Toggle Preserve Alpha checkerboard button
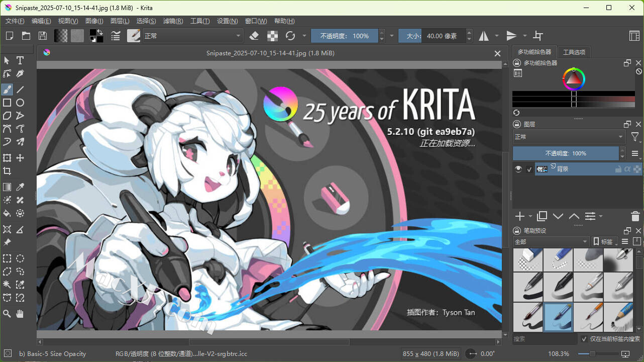644x362 pixels. coord(272,36)
